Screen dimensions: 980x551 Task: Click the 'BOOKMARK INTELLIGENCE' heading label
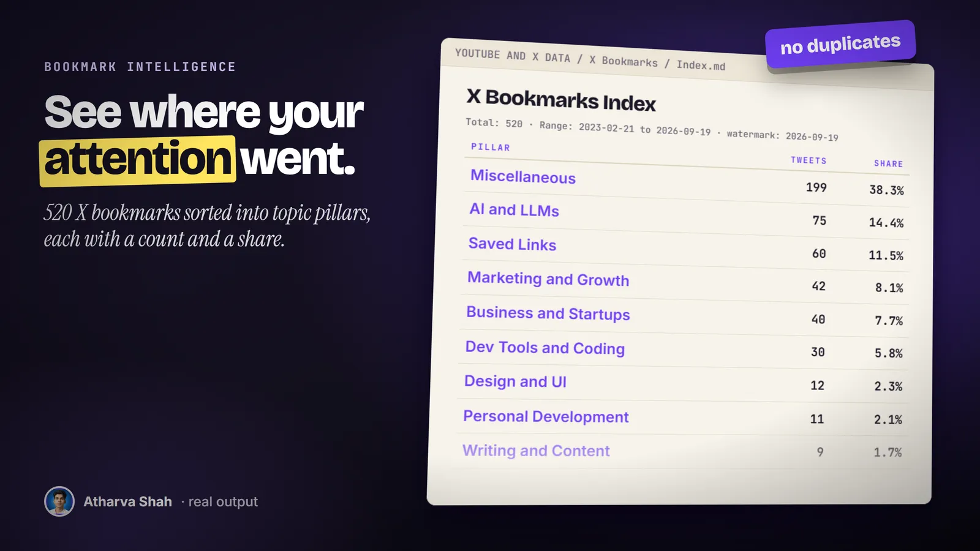pos(140,67)
